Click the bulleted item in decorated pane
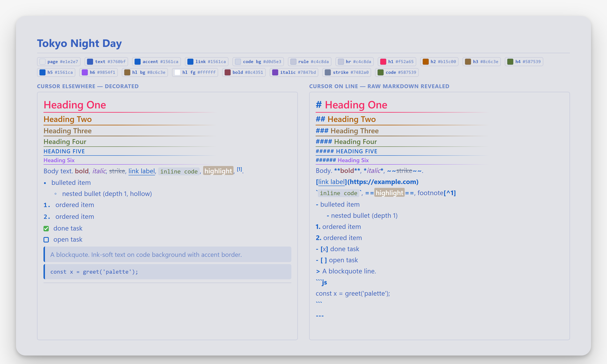 pyautogui.click(x=71, y=182)
